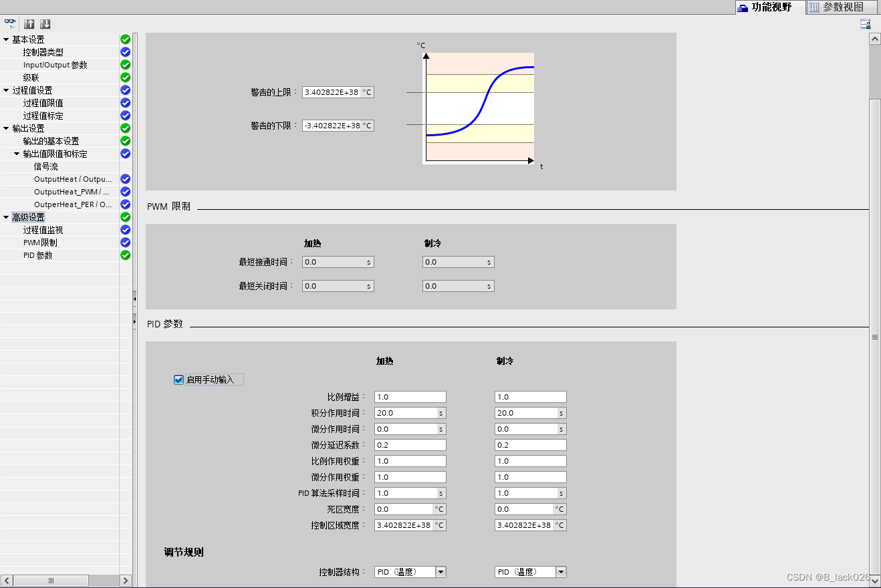
Task: Click green status check beside 高级设置
Action: click(125, 217)
